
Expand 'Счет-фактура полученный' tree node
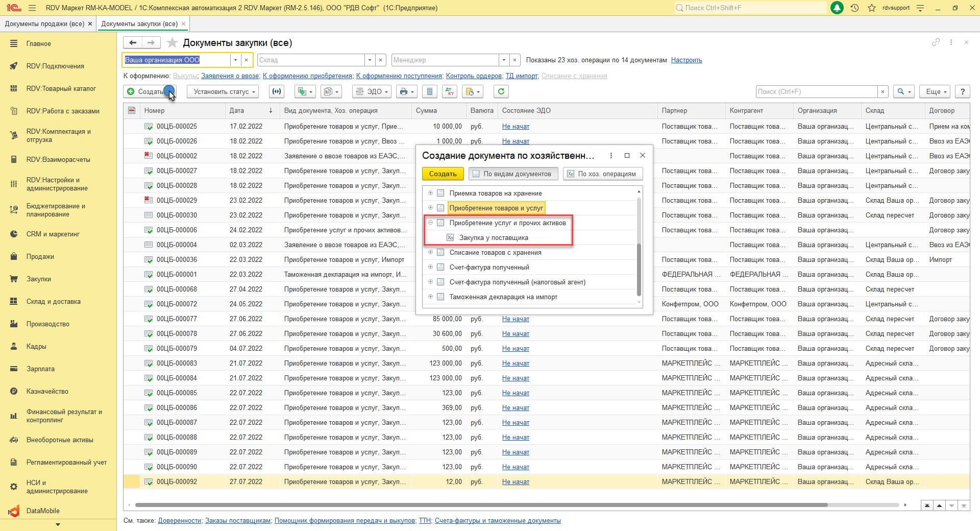tap(430, 267)
